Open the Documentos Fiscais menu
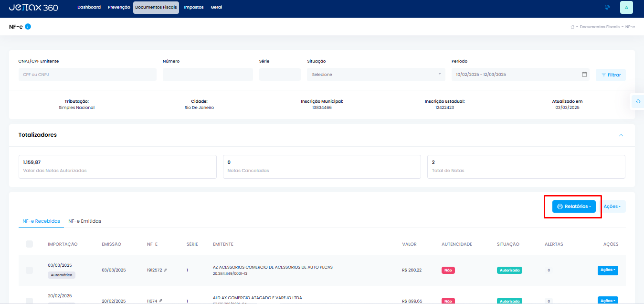This screenshot has height=304, width=644. click(x=156, y=7)
